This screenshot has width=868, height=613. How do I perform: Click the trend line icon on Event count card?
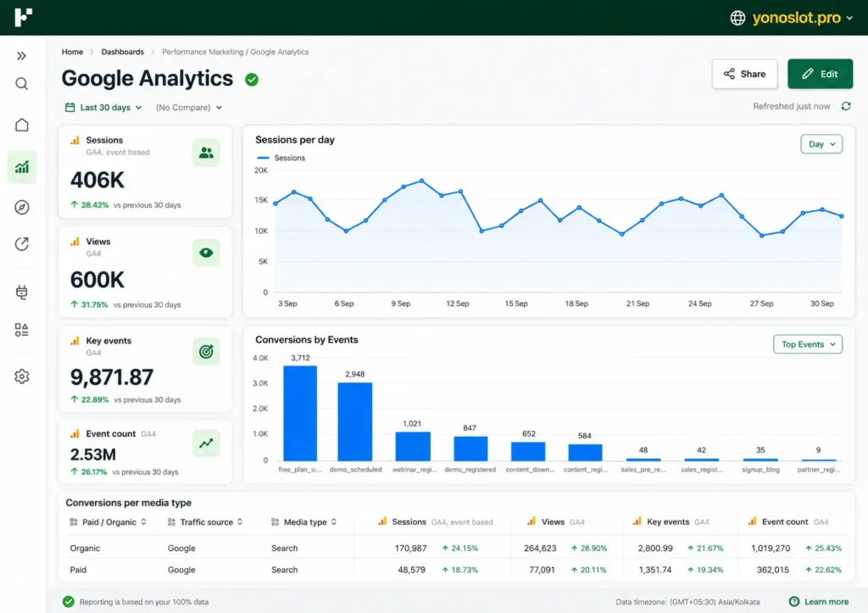pyautogui.click(x=207, y=443)
